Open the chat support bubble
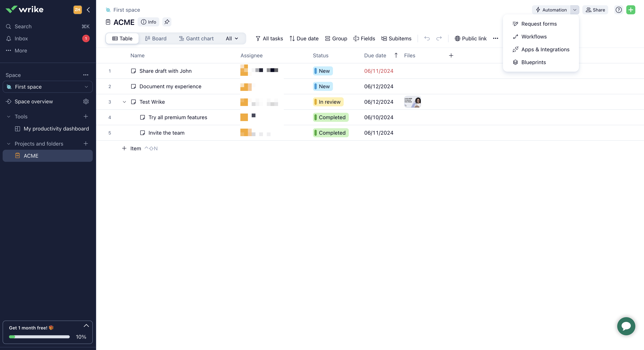The image size is (644, 350). pyautogui.click(x=626, y=326)
